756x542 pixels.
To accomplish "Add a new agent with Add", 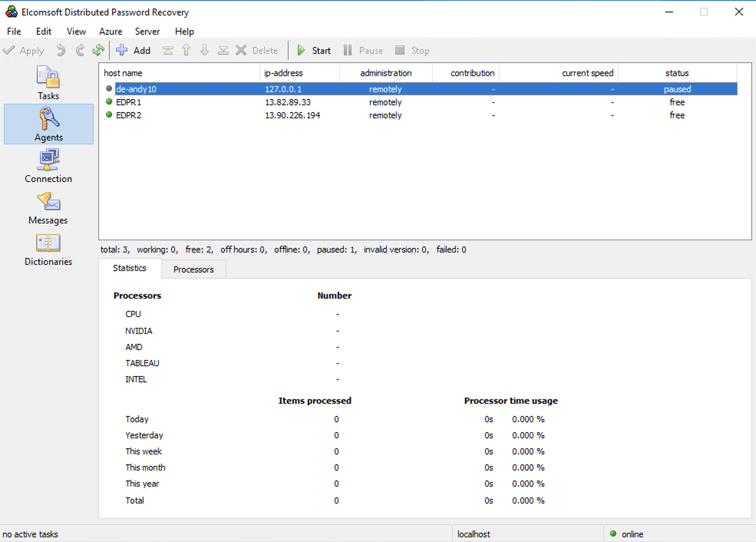I will coord(133,50).
